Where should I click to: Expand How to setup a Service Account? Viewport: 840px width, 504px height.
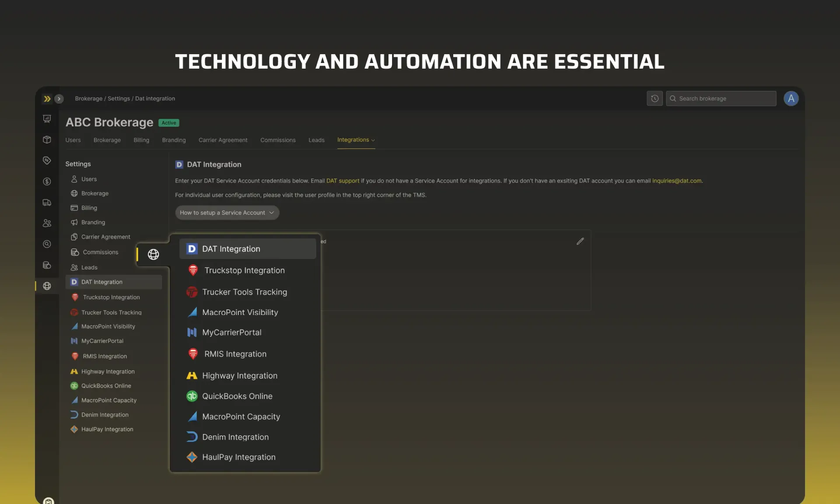click(x=227, y=213)
